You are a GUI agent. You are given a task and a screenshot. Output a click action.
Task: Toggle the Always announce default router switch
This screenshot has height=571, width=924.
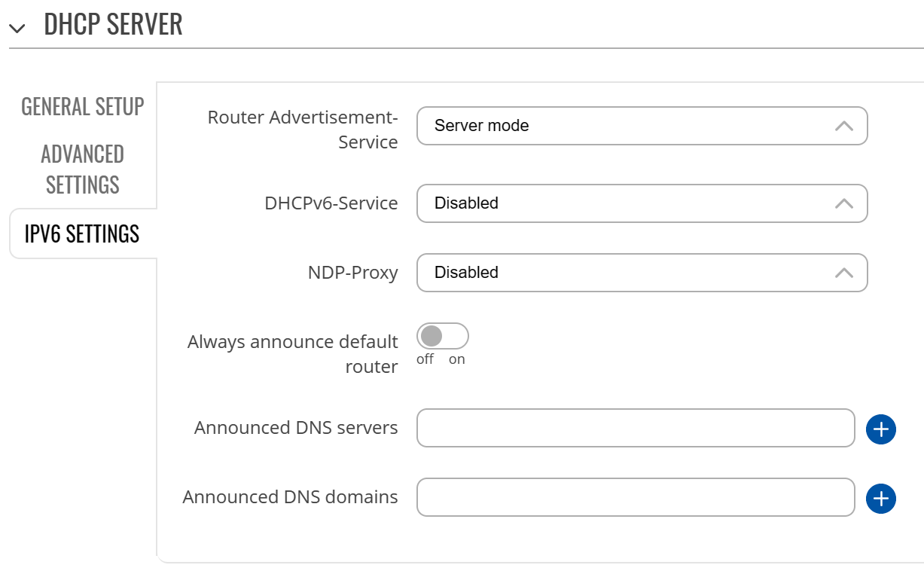[x=443, y=335]
